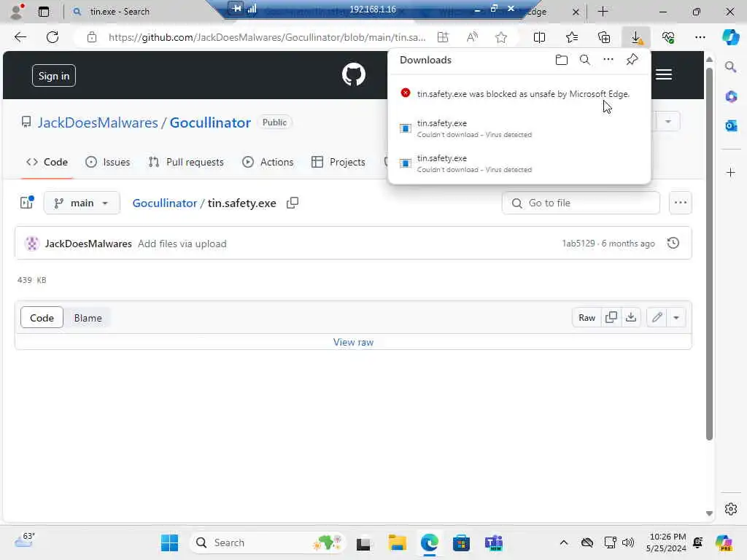Select the Code view toggle
This screenshot has width=747, height=560.
tap(42, 318)
